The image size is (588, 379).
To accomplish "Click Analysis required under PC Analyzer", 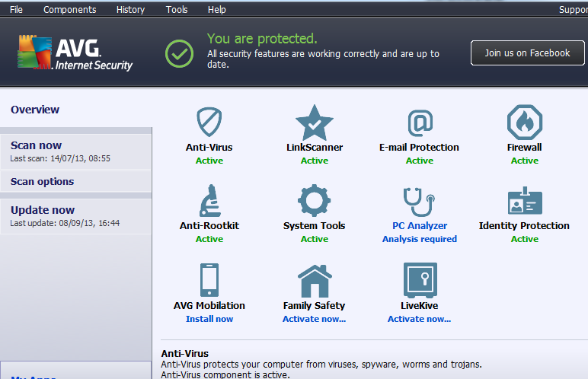I will pyautogui.click(x=419, y=239).
